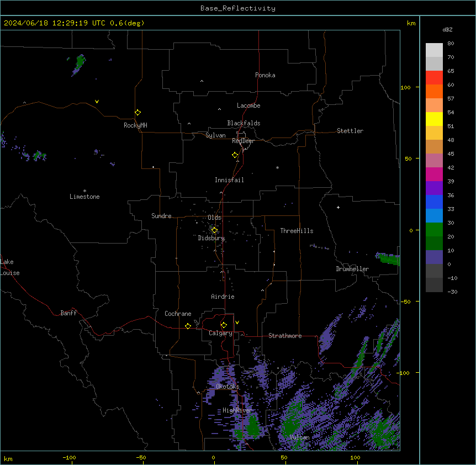Click the -30 value on the dBZ legend
Screen dimensions: 476x465
tap(452, 292)
